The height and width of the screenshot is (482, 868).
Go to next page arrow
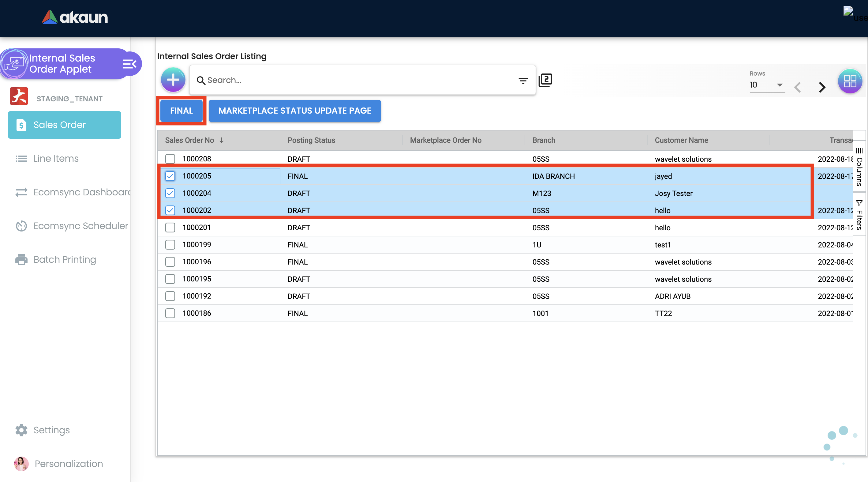click(822, 87)
